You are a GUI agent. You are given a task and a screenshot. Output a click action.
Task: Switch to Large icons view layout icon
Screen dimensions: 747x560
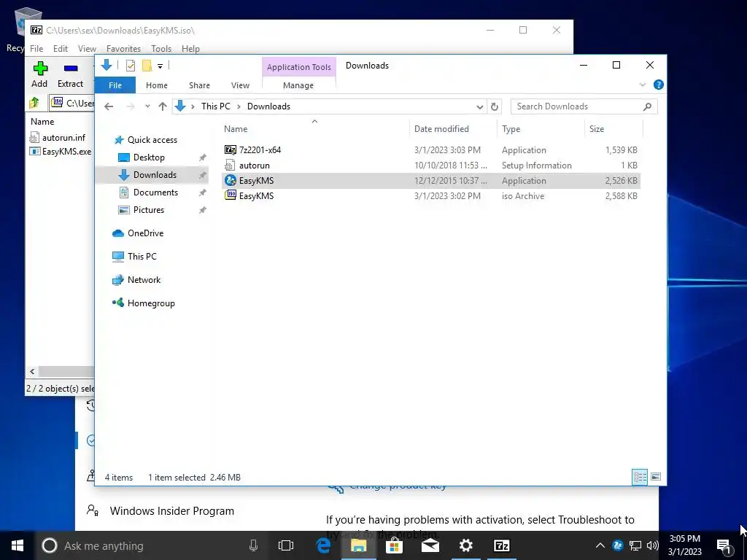coord(656,477)
